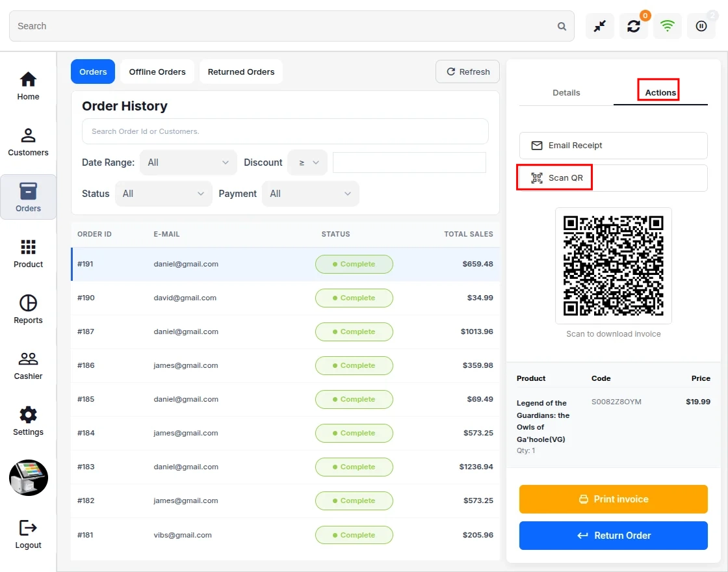This screenshot has height=572, width=728.
Task: Click the search magnifier icon
Action: [562, 27]
